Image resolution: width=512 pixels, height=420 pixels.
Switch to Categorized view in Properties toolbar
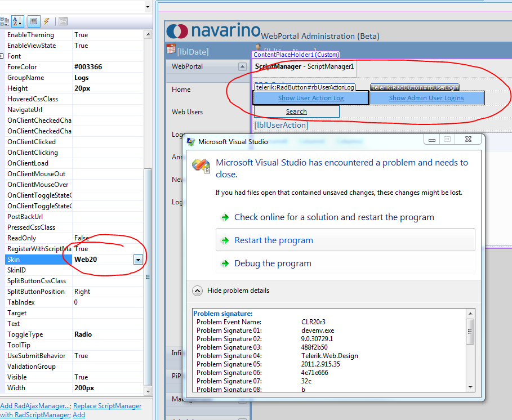point(5,21)
